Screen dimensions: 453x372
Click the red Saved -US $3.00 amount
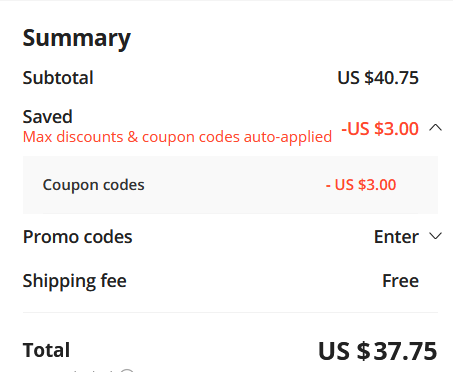pos(380,128)
